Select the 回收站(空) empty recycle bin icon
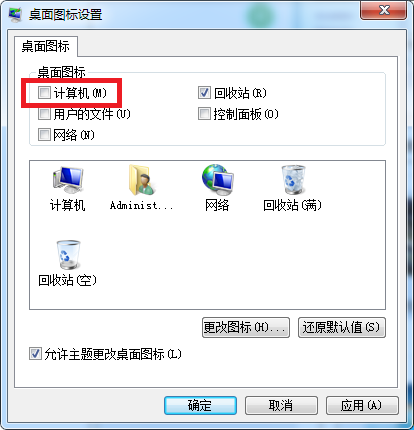414x430 pixels. [68, 255]
